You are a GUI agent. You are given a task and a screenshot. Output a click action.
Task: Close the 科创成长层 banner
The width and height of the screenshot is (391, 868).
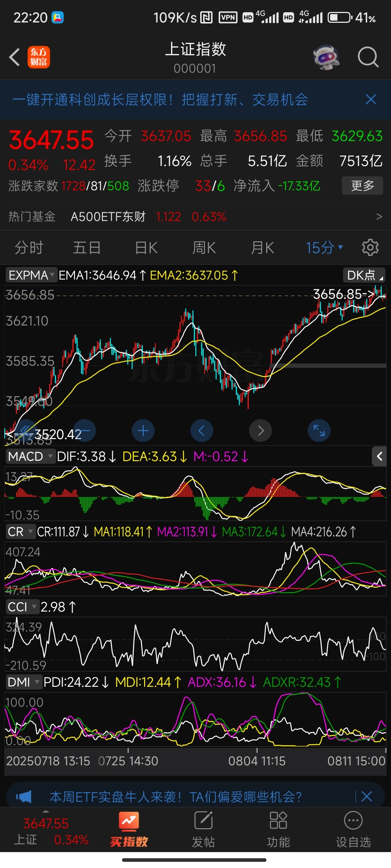point(371,99)
